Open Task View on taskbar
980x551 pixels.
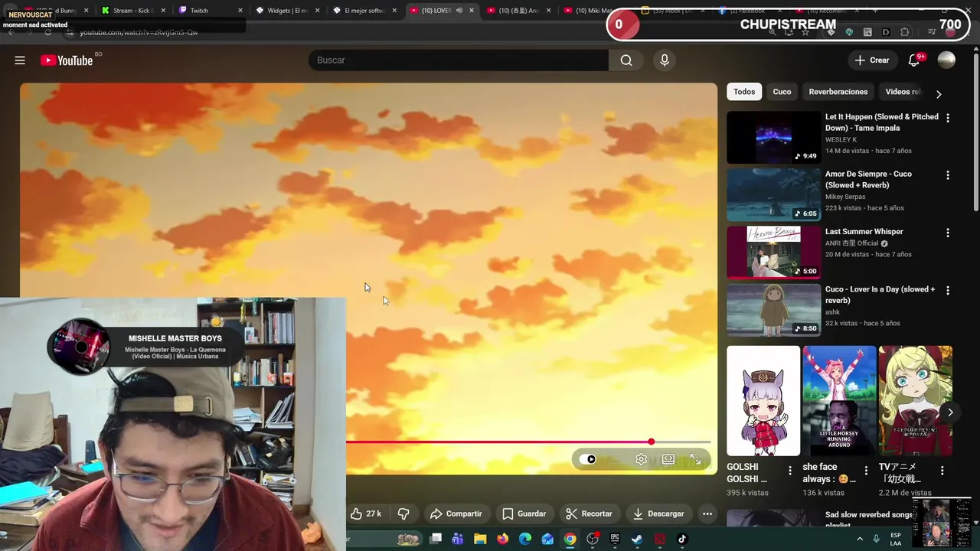point(436,539)
